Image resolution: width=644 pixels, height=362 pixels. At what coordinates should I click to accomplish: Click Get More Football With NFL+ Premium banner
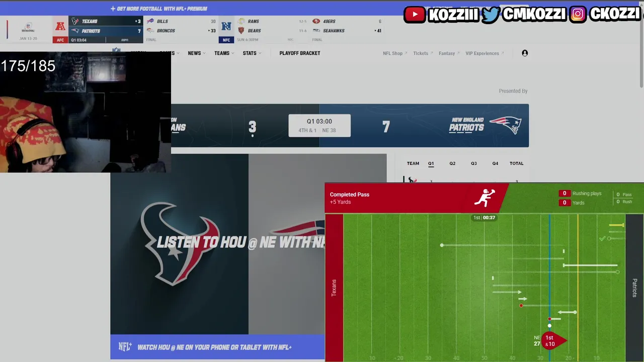tap(159, 9)
